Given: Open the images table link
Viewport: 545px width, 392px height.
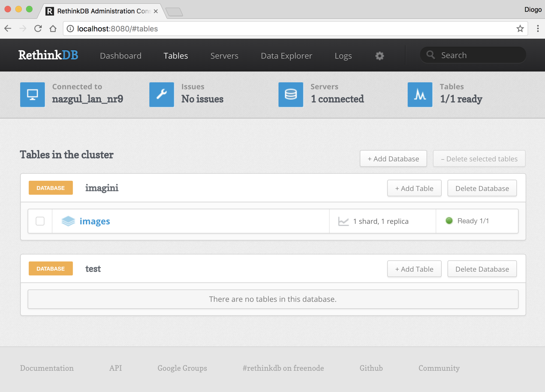Looking at the screenshot, I should coord(95,221).
